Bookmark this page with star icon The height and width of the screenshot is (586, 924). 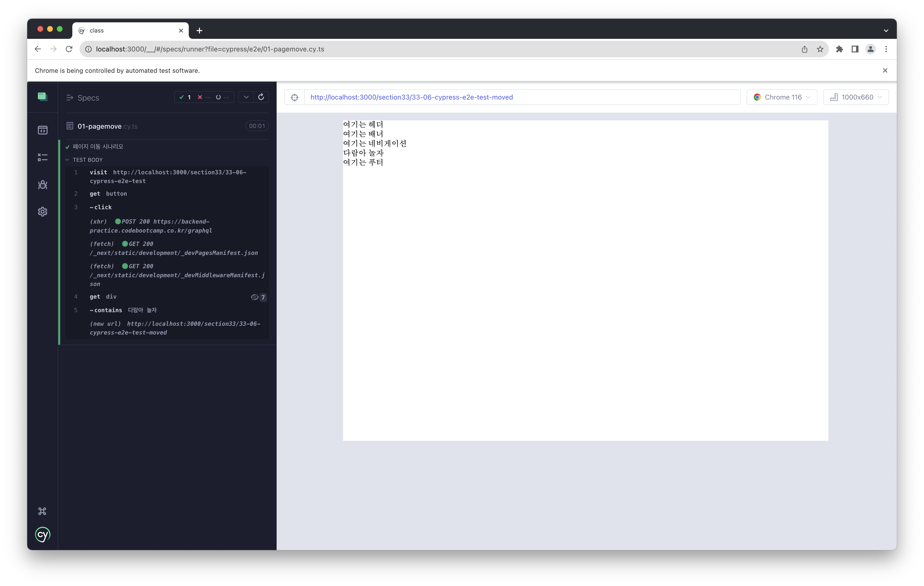[x=820, y=49]
